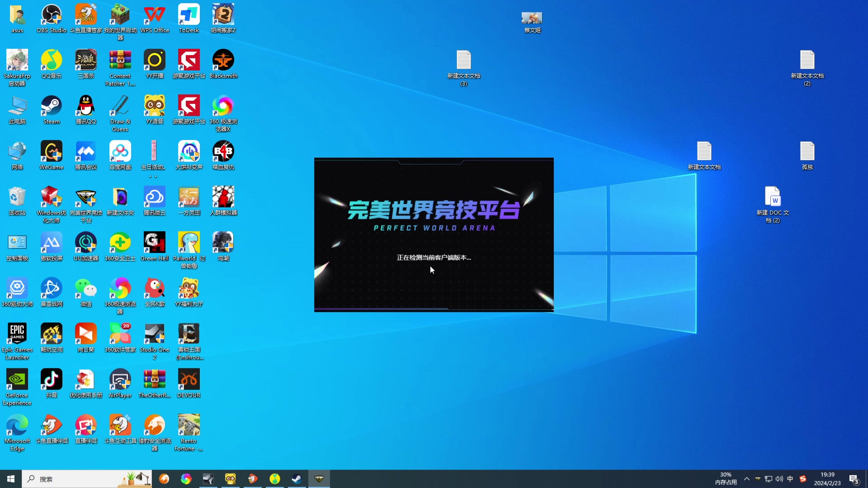
Task: Select the 回收站 recycle bin
Action: [x=17, y=201]
